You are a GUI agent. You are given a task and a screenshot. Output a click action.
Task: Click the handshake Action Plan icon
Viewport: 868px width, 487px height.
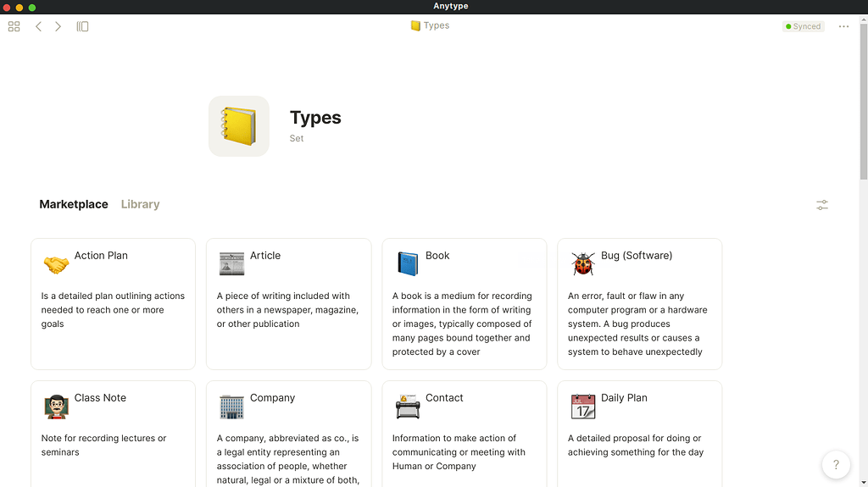coord(56,264)
